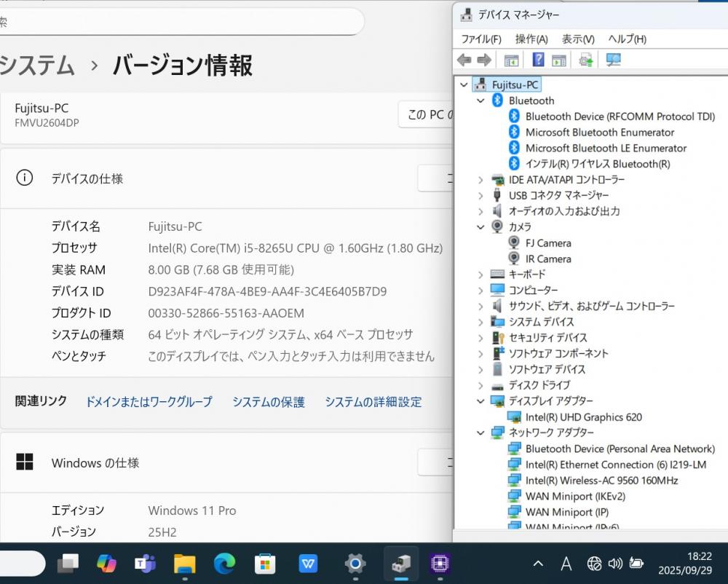Viewport: 728px width, 584px height.
Task: Click the ドメインまたはワークグループ link
Action: tap(149, 402)
